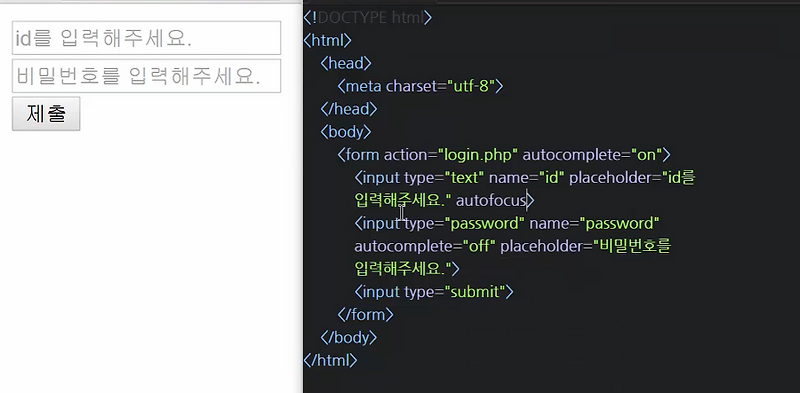Click the opening <head> tag line
This screenshot has height=393, width=800.
345,63
